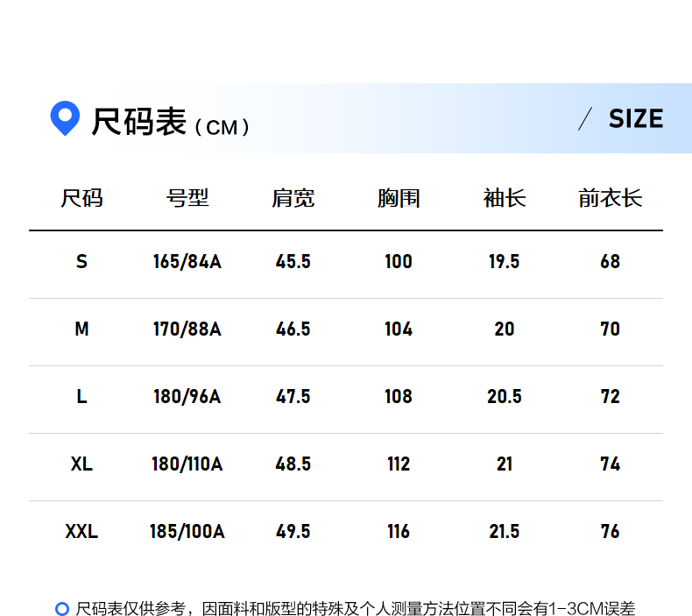Screen dimensions: 692x616
Task: Click the blue circle bullet beside the note
Action: [x=62, y=608]
